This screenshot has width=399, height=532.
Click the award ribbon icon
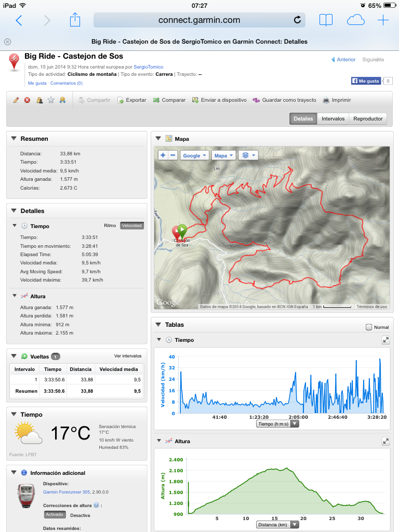(x=62, y=100)
